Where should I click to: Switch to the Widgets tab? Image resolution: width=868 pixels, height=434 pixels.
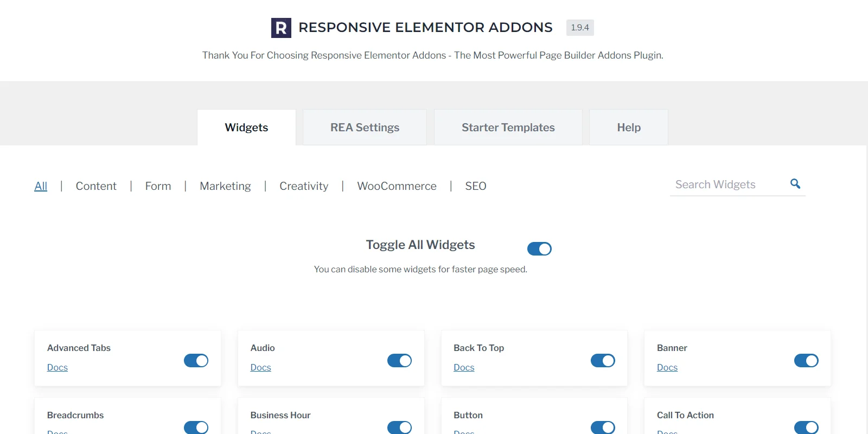point(246,127)
